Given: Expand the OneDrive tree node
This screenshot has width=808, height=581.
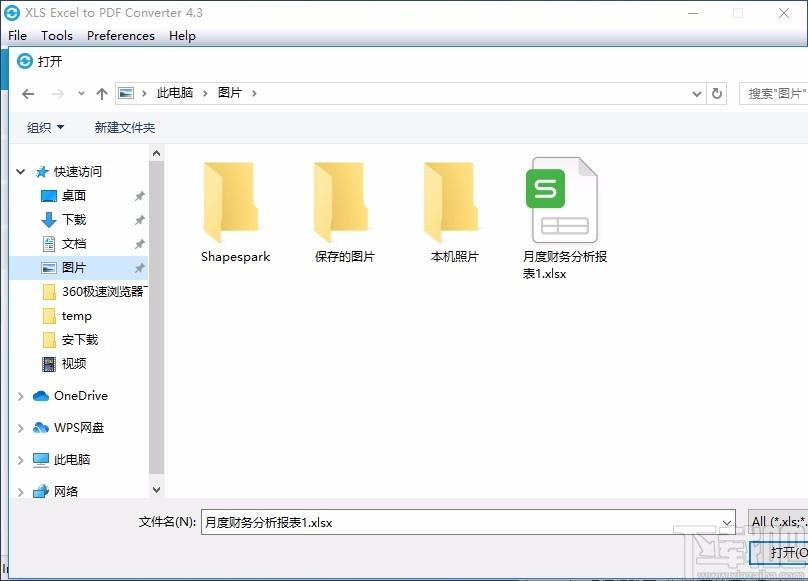Looking at the screenshot, I should (21, 396).
